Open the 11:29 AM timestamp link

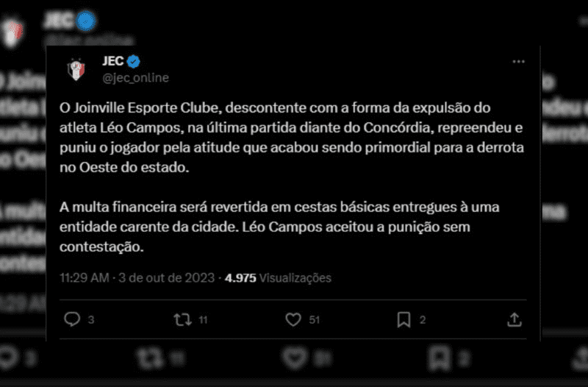(x=85, y=278)
